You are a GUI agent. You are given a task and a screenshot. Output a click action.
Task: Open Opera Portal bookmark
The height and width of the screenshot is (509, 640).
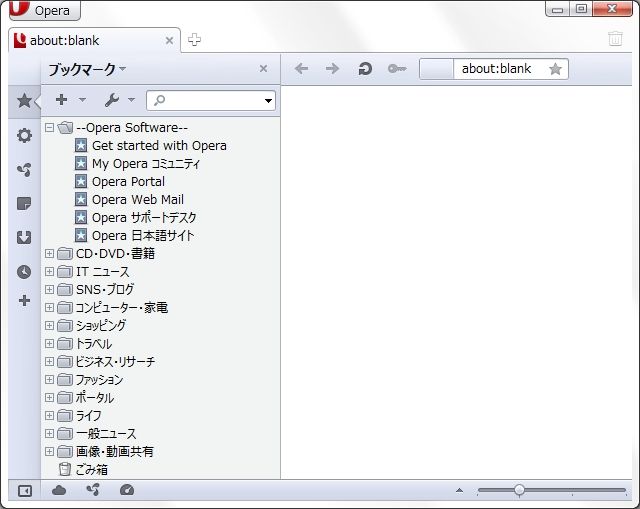coord(128,182)
